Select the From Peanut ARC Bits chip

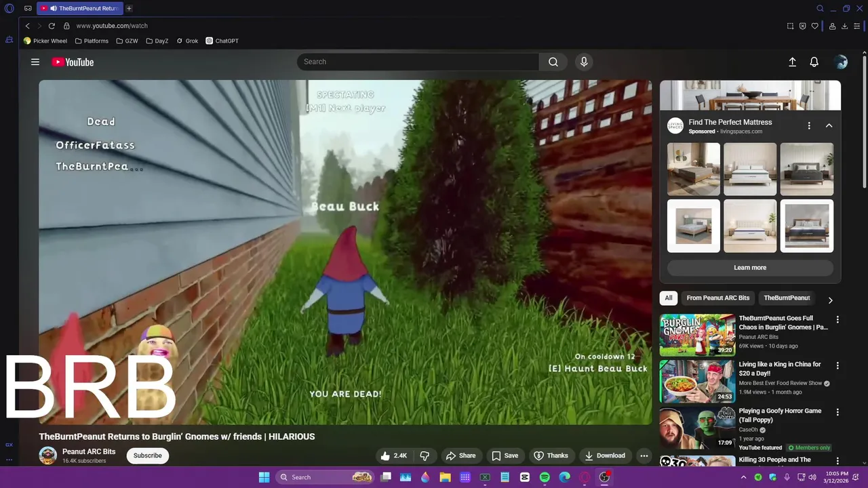pos(717,298)
